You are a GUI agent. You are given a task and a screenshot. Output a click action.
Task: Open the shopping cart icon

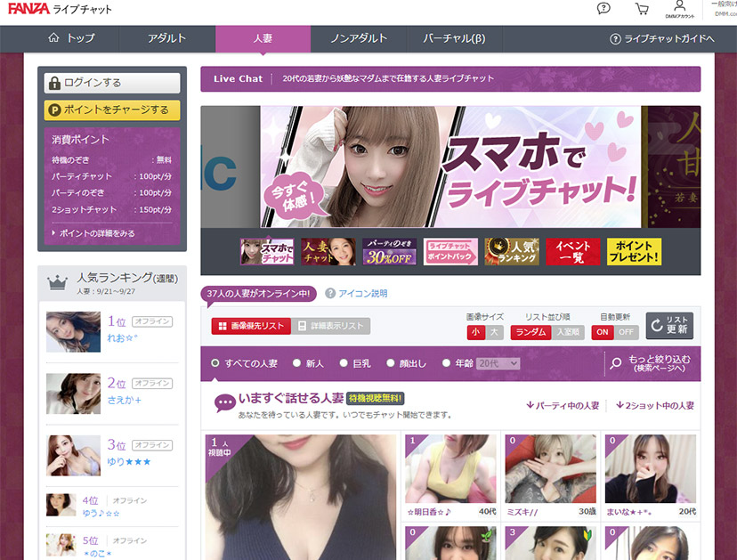pos(641,10)
